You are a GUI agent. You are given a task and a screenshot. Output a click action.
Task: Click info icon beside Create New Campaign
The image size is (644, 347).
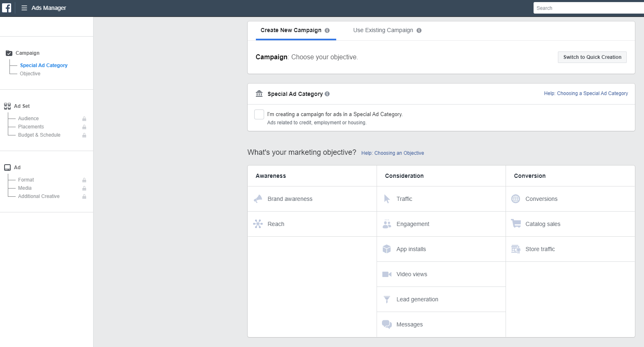(327, 30)
